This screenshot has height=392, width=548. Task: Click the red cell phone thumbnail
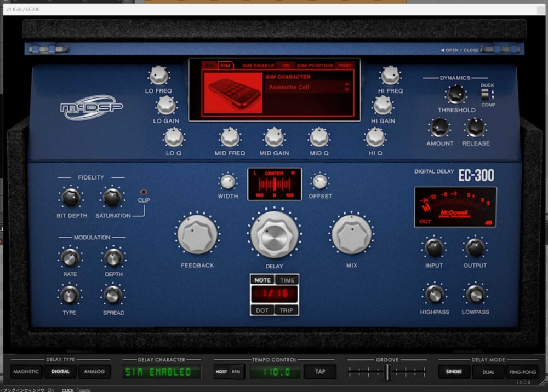[x=233, y=93]
